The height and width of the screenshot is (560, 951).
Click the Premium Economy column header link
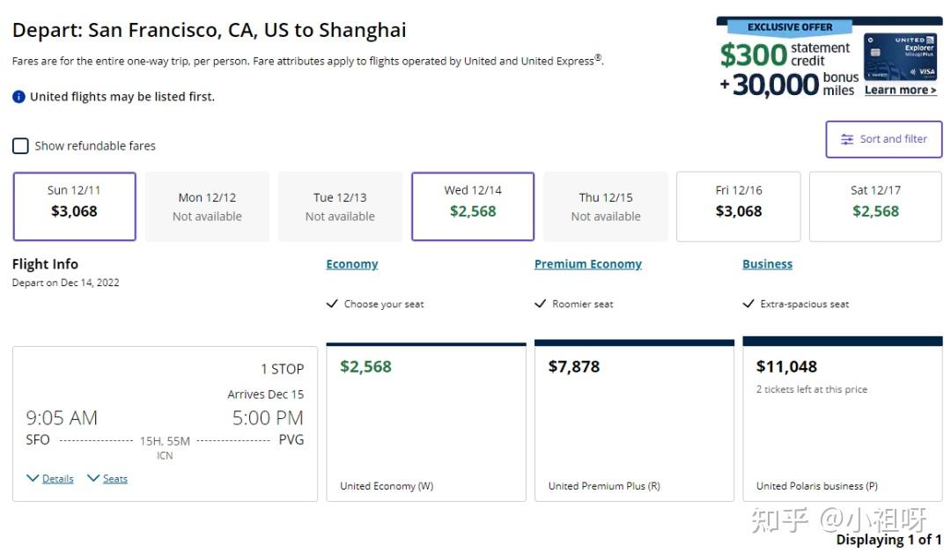tap(588, 264)
